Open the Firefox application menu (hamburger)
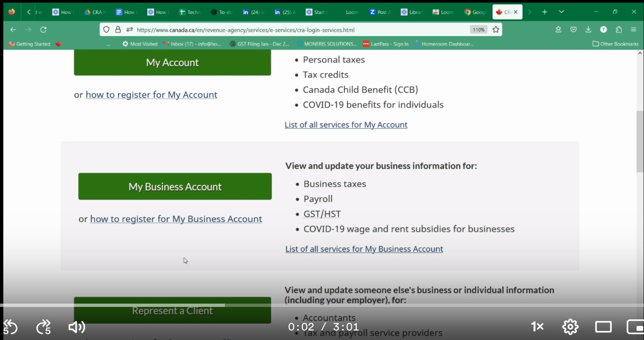The width and height of the screenshot is (644, 340). click(633, 29)
